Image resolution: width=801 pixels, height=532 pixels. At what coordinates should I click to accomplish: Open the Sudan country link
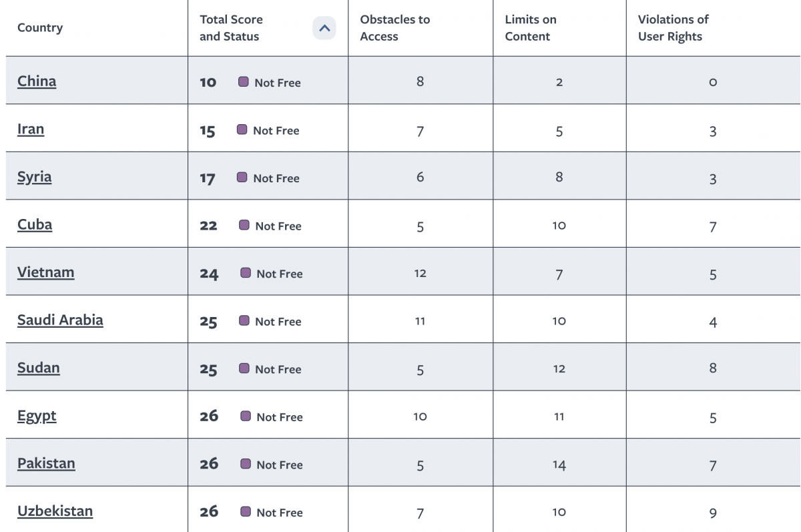point(39,368)
